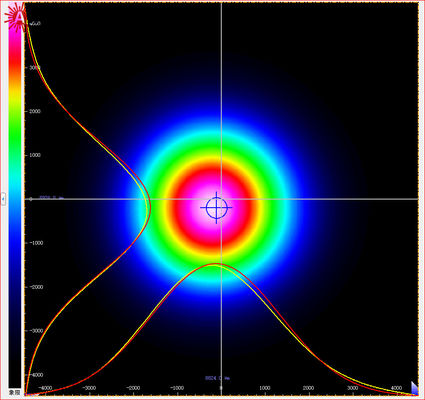
Task: Click the 3000 tick on horizontal axis
Action: 353,388
